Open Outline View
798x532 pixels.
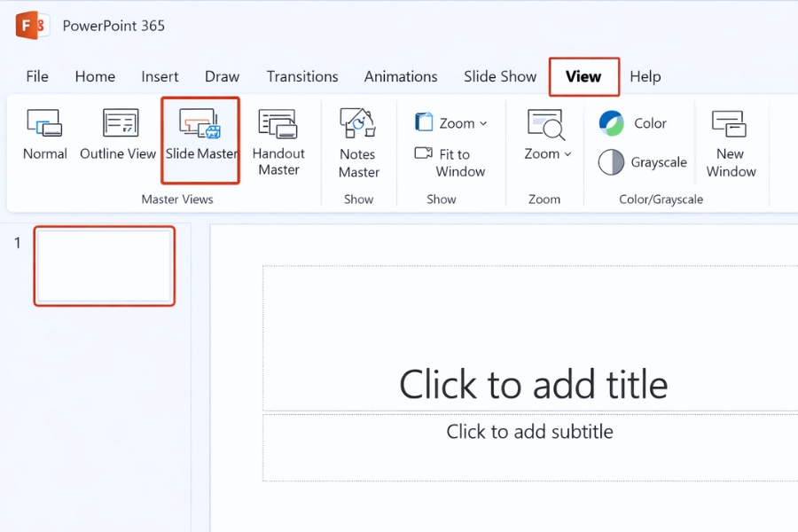click(x=118, y=133)
